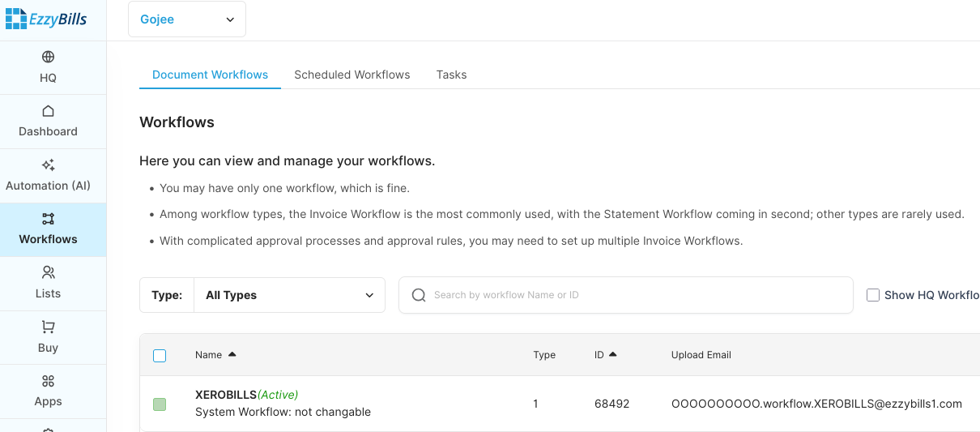This screenshot has height=432, width=980.
Task: Switch to the Tasks tab
Action: pos(451,75)
